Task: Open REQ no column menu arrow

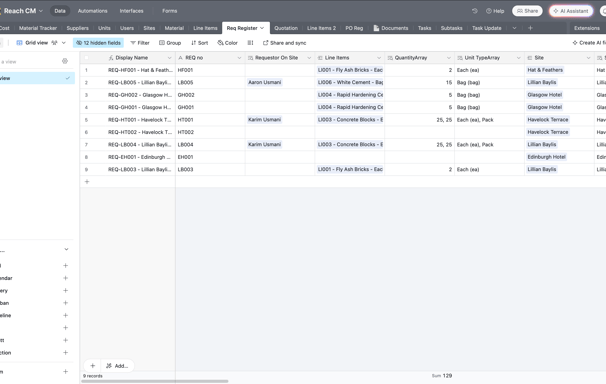Action: [x=239, y=58]
